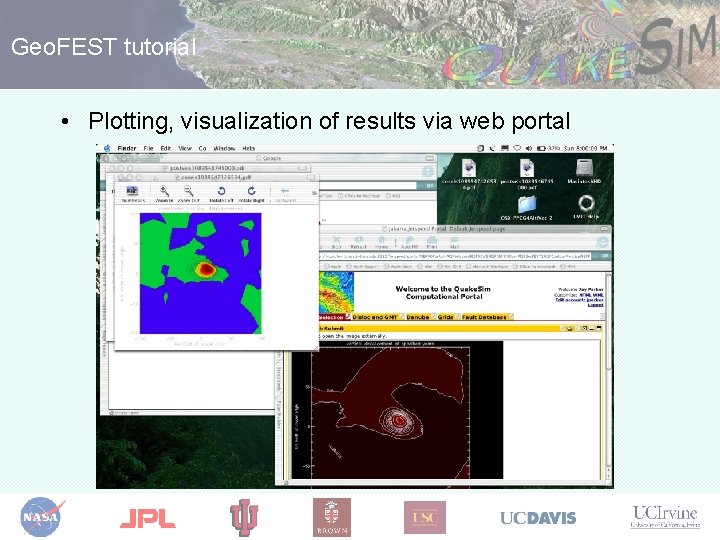Screen dimensions: 720x540
Task: Open the Window menu in menu bar
Action: pyautogui.click(x=225, y=148)
